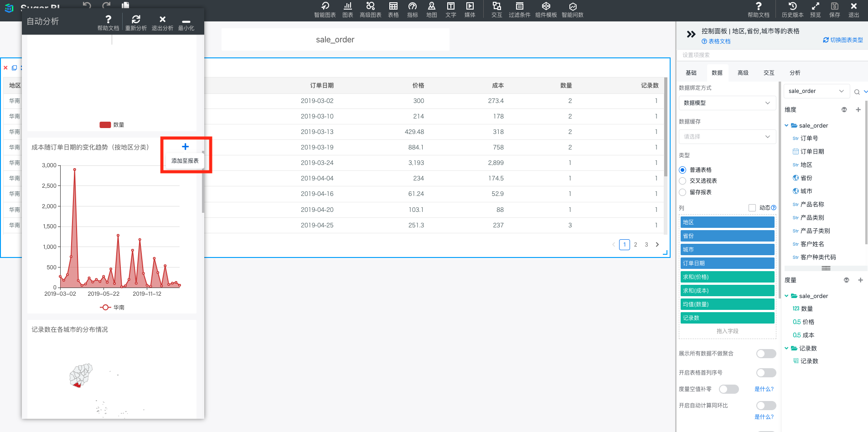Image resolution: width=868 pixels, height=432 pixels.
Task: Select the 文字 text tool
Action: (x=450, y=10)
